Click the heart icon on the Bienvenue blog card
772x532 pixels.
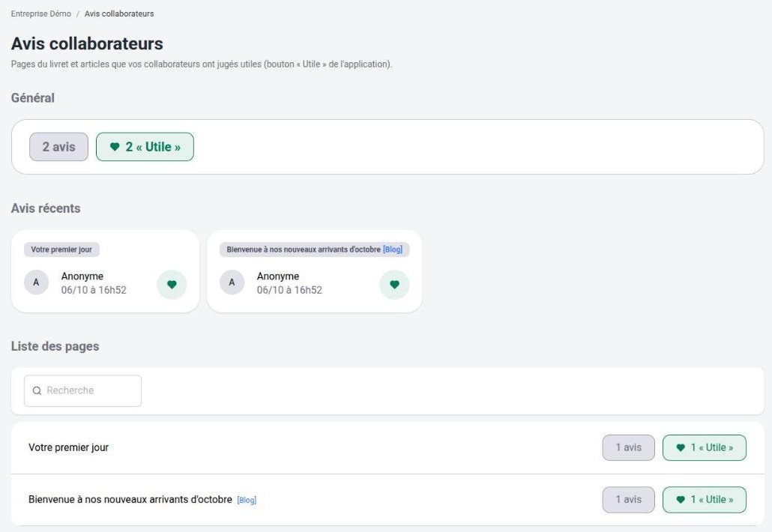(394, 285)
